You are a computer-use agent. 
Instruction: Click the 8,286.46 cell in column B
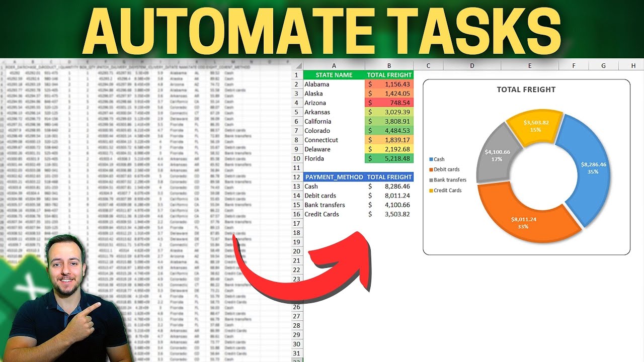click(389, 187)
